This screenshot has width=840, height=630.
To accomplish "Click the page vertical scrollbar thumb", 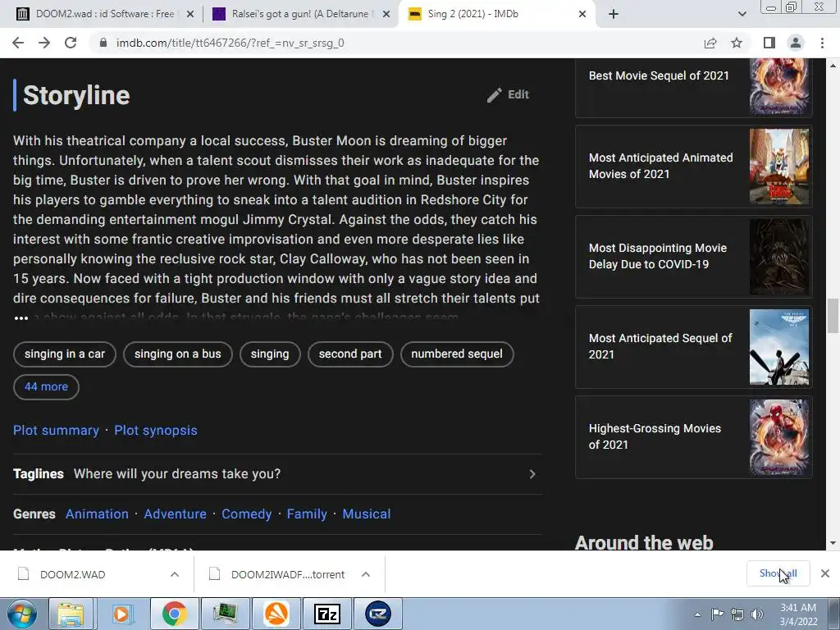I will tap(833, 316).
